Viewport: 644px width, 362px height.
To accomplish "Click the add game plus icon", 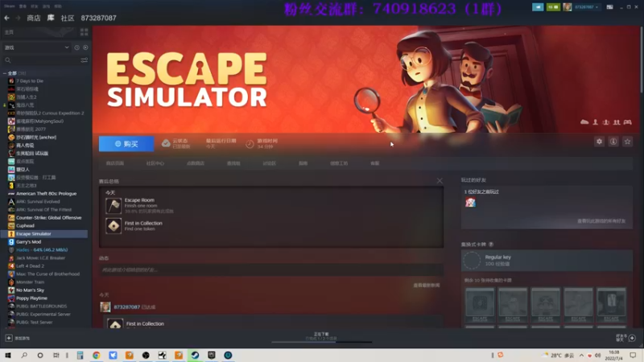I will (9, 338).
